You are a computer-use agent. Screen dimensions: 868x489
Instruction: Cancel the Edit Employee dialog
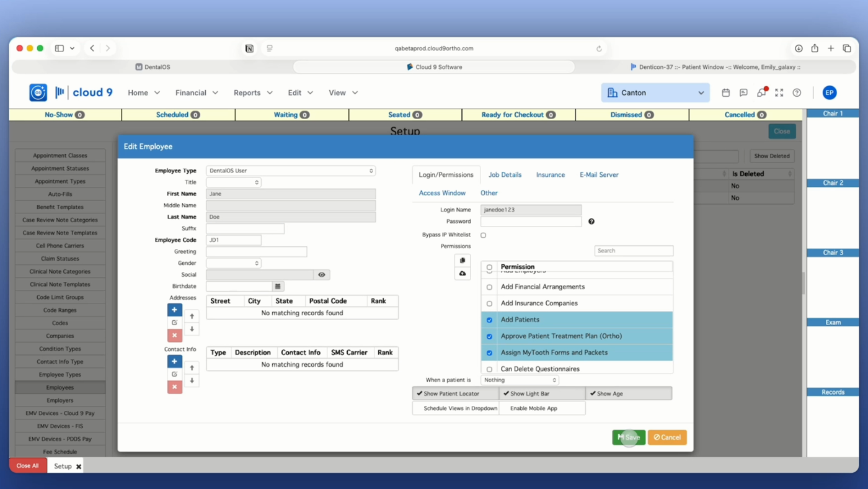[x=667, y=437]
